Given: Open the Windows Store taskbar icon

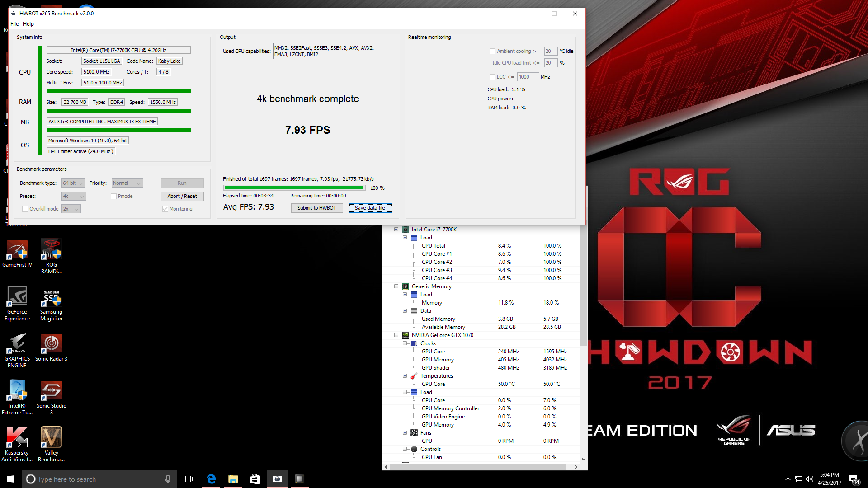Looking at the screenshot, I should point(255,479).
